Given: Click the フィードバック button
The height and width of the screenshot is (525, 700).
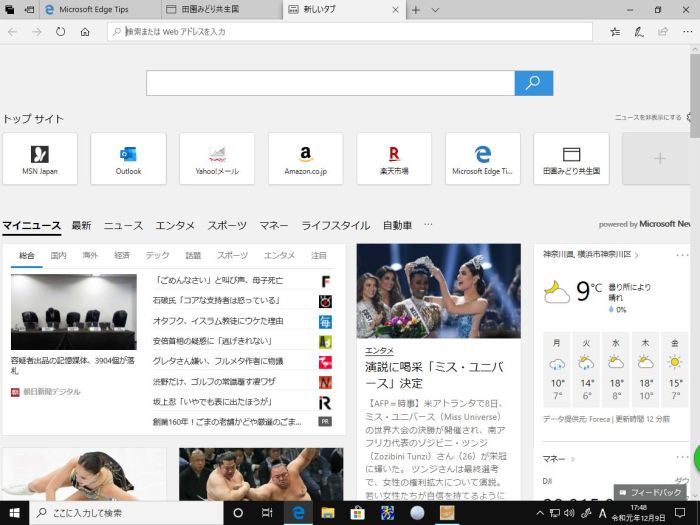Looking at the screenshot, I should [x=650, y=492].
